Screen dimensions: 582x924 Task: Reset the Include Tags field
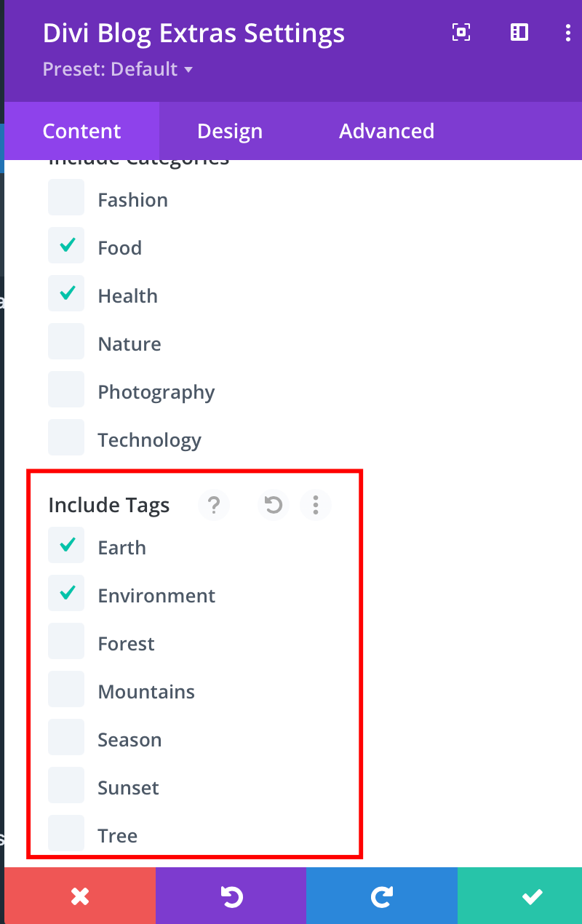(x=272, y=505)
